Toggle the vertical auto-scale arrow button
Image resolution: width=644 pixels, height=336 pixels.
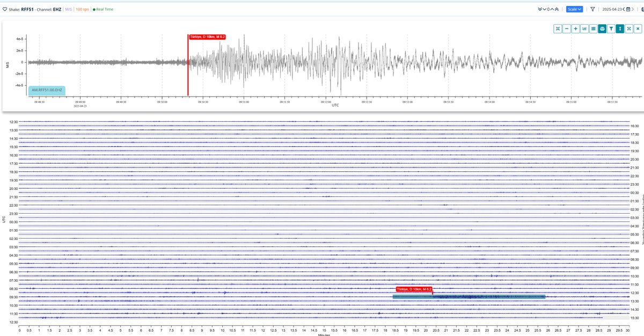click(620, 28)
